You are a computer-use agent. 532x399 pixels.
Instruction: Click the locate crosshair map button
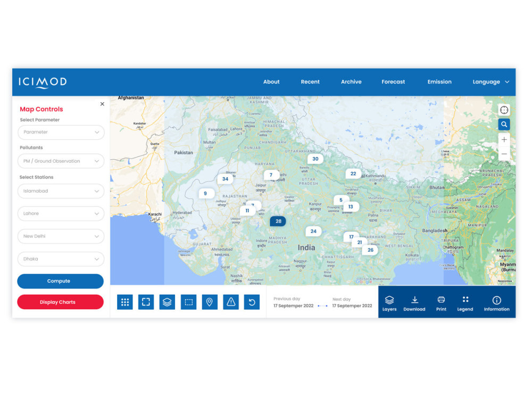click(504, 110)
